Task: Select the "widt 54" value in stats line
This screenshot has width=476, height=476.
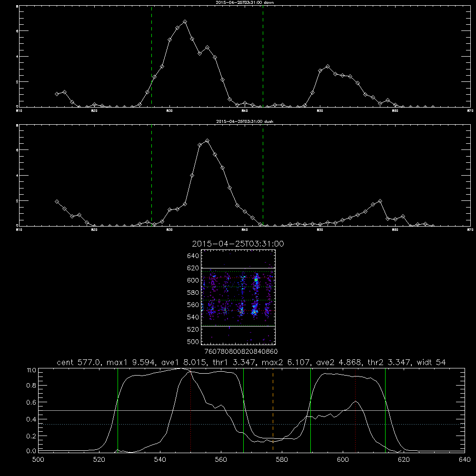Action: click(x=431, y=362)
